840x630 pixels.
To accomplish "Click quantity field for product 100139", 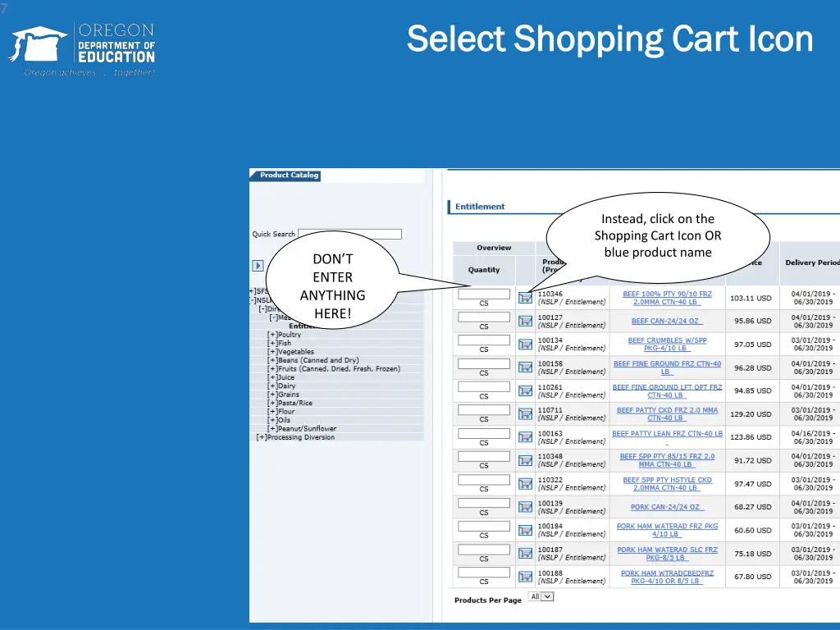I will (484, 503).
